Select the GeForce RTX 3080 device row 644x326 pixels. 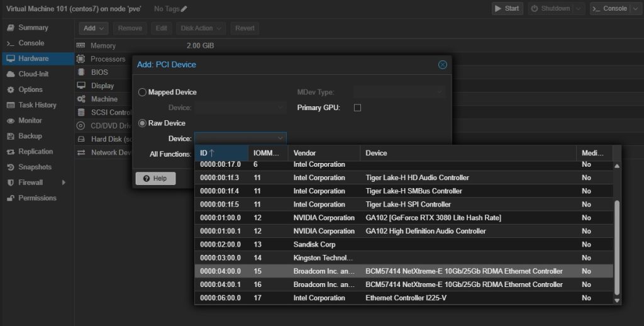click(x=404, y=218)
